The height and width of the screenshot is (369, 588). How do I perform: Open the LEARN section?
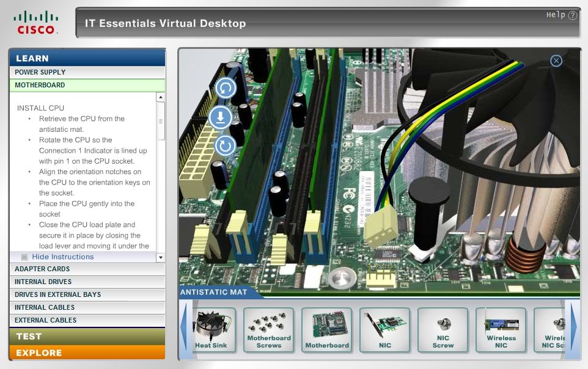pyautogui.click(x=87, y=58)
